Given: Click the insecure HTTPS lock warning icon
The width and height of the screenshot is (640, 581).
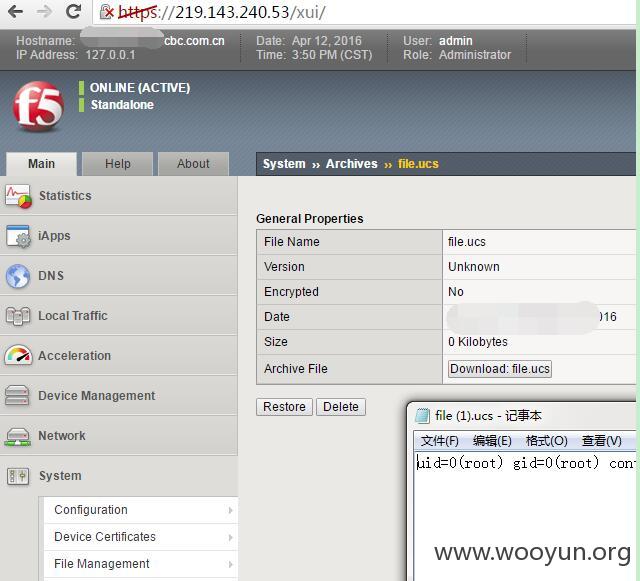Looking at the screenshot, I should pos(107,12).
